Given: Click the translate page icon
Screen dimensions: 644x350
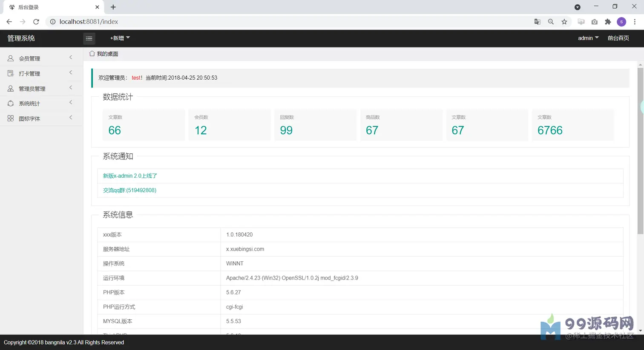Looking at the screenshot, I should [x=538, y=22].
